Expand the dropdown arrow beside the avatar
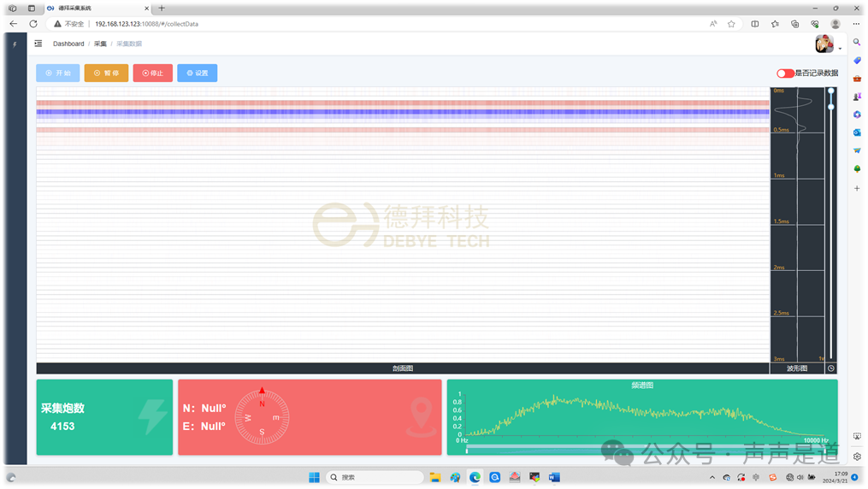The image size is (868, 489). 840,49
